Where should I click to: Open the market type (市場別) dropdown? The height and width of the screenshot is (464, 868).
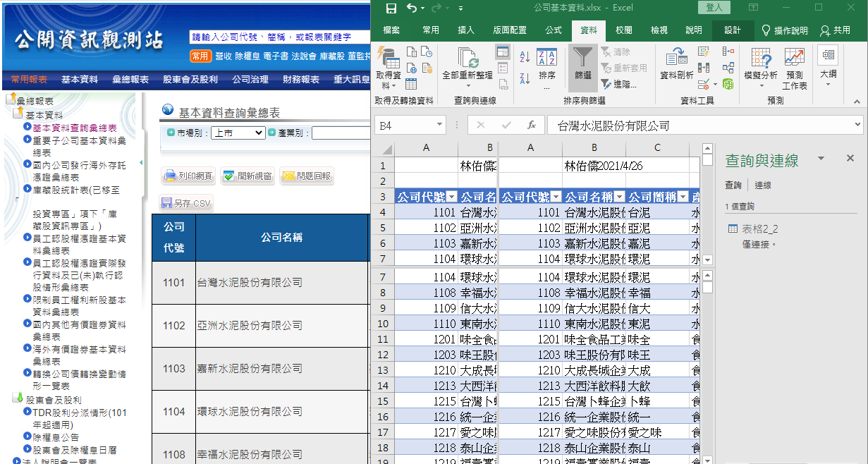[238, 133]
